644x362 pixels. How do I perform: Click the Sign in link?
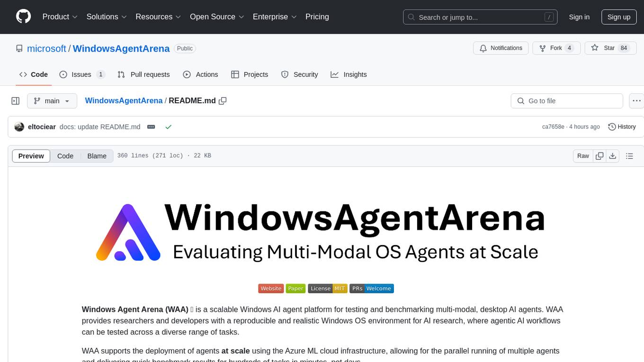[x=579, y=17]
